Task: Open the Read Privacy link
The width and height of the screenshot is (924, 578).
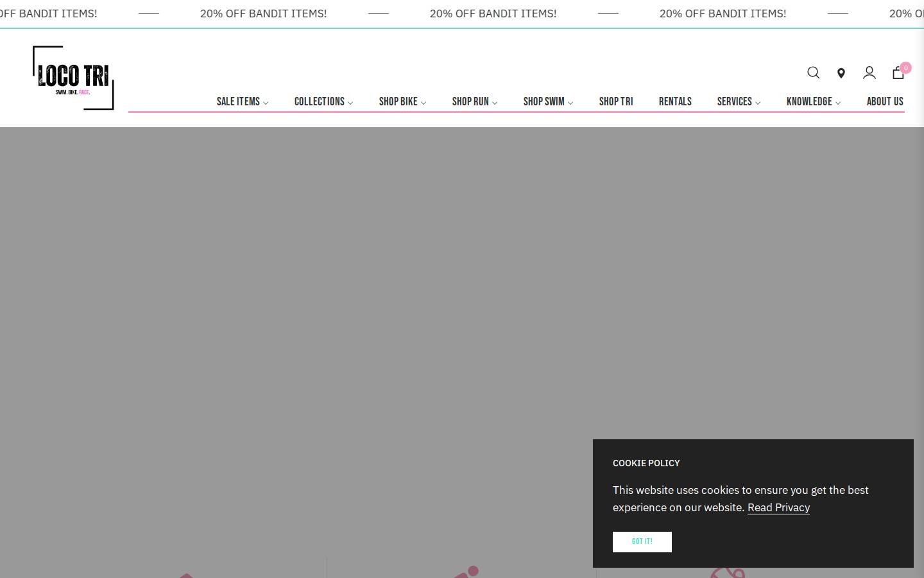Action: click(778, 507)
